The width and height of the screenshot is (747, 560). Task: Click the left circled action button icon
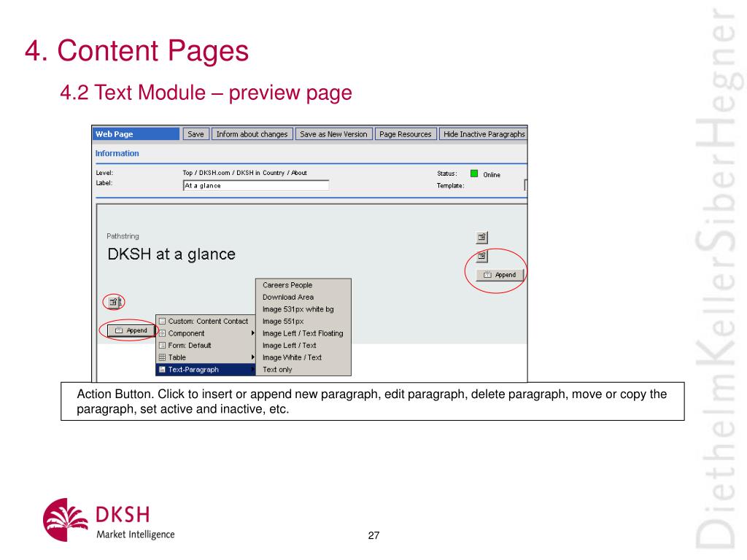tap(114, 302)
